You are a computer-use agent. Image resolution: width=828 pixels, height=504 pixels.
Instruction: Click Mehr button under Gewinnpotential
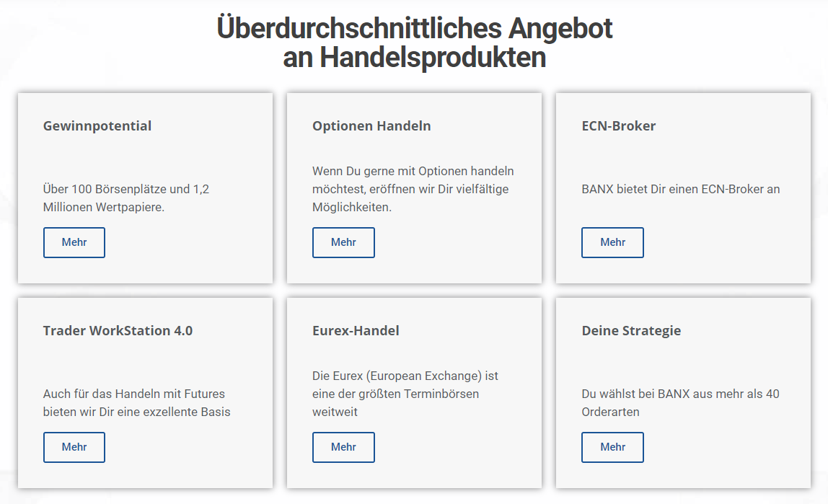tap(74, 242)
